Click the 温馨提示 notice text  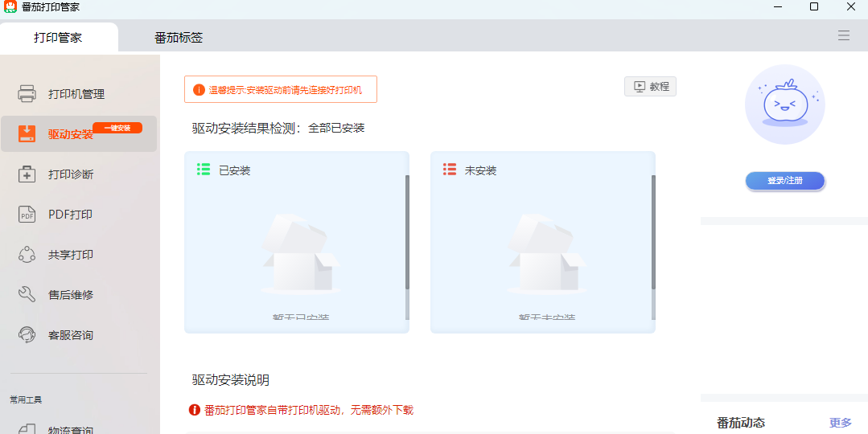coord(285,90)
